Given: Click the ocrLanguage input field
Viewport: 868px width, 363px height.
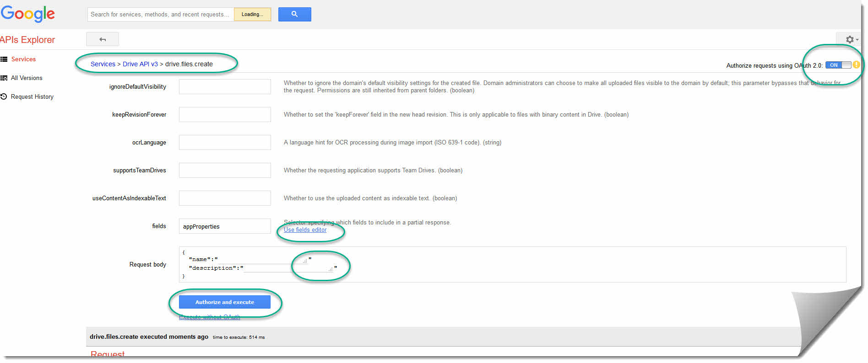Looking at the screenshot, I should 225,143.
